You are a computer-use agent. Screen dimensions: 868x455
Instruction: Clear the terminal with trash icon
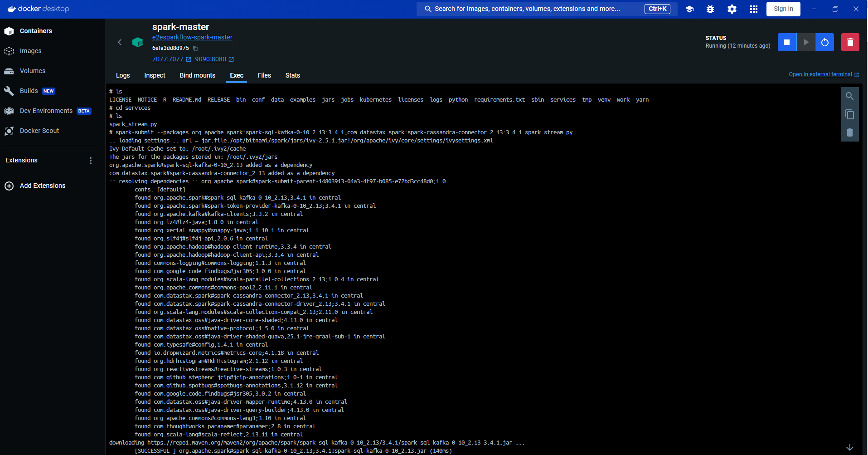[850, 132]
